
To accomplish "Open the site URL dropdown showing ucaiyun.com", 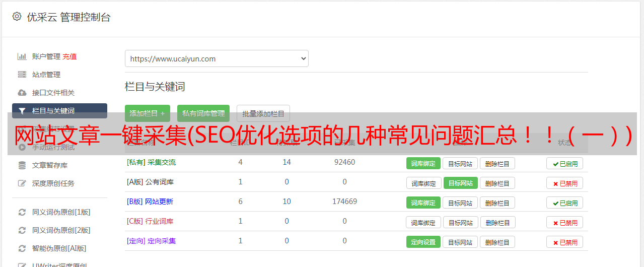I will 217,58.
